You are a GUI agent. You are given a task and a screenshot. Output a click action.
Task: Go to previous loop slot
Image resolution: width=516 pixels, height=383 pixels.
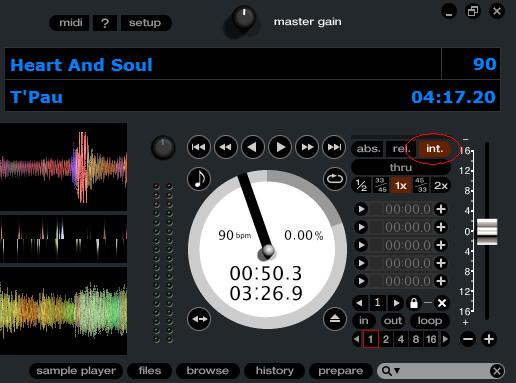pos(360,303)
